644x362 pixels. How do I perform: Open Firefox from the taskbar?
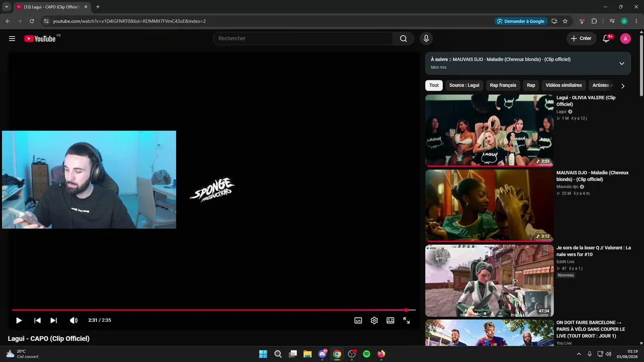click(x=381, y=354)
